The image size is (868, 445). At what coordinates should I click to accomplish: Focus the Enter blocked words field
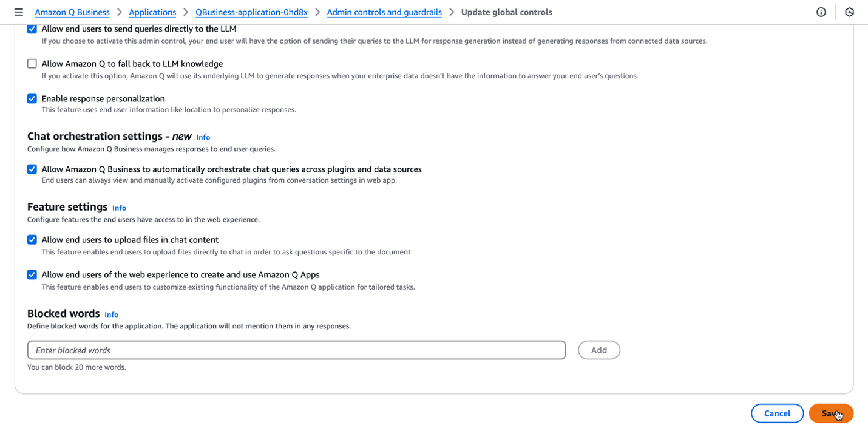[296, 350]
